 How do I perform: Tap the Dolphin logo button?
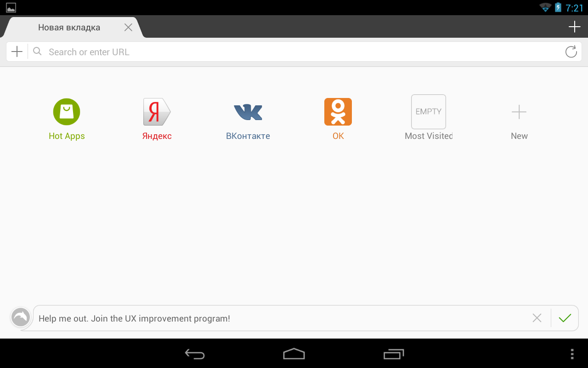pos(21,317)
